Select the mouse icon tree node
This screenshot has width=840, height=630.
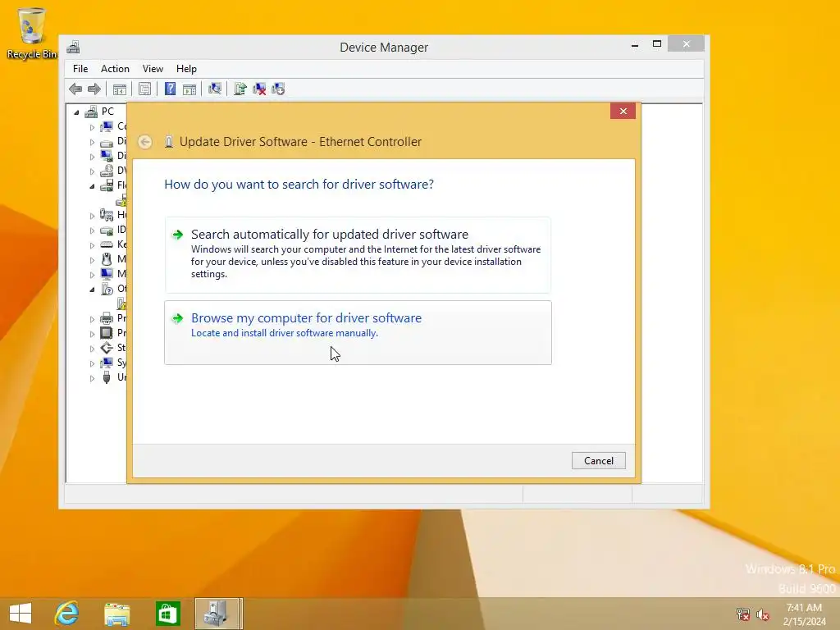(107, 259)
